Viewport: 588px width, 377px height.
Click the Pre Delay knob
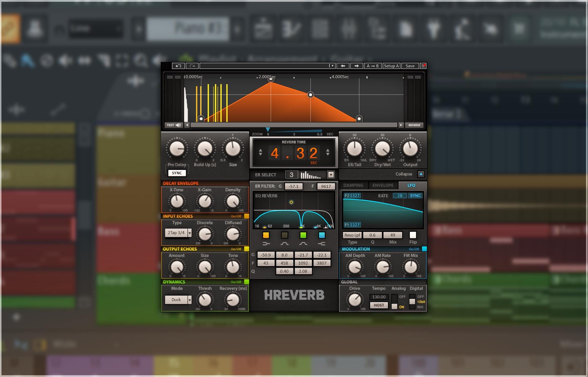(x=177, y=149)
